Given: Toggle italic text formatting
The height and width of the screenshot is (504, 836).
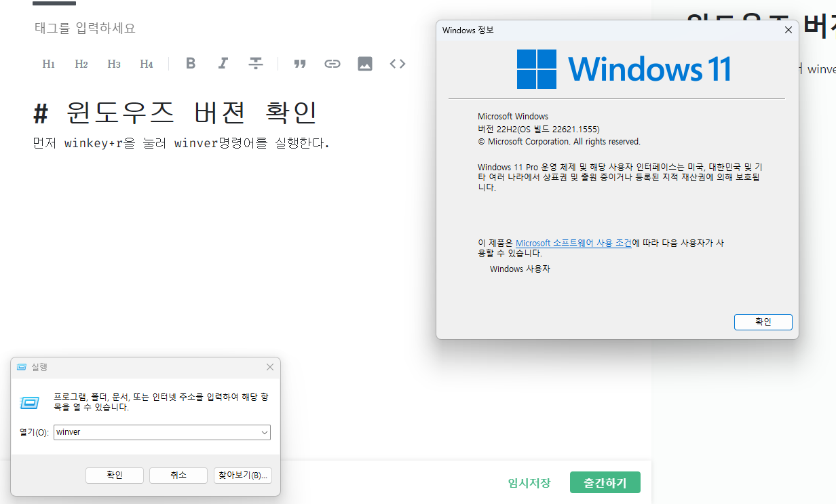Looking at the screenshot, I should pyautogui.click(x=223, y=63).
